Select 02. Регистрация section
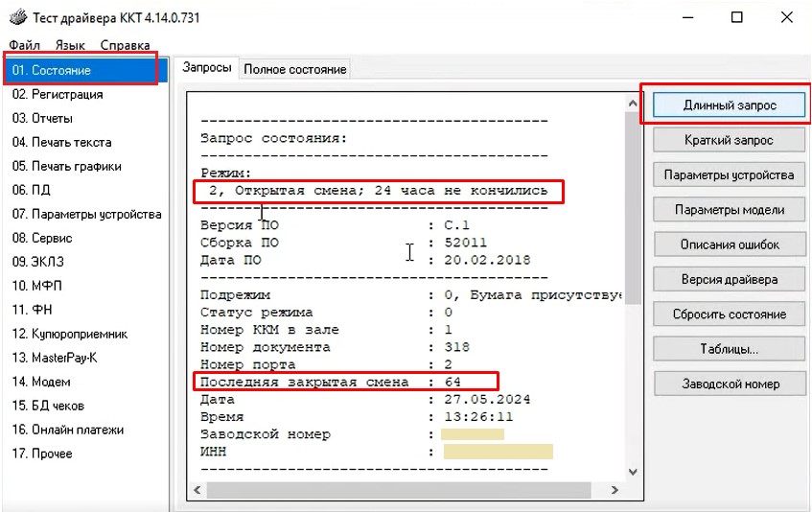 [x=58, y=94]
